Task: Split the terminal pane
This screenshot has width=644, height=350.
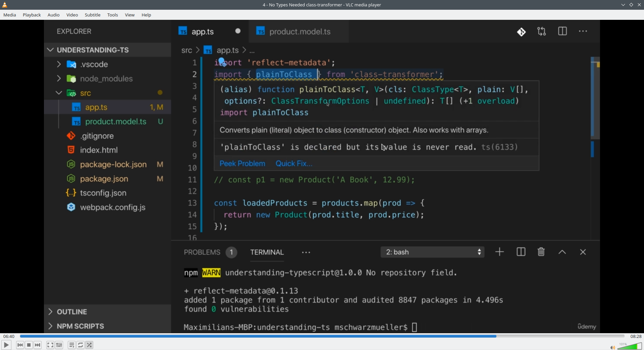Action: point(521,252)
